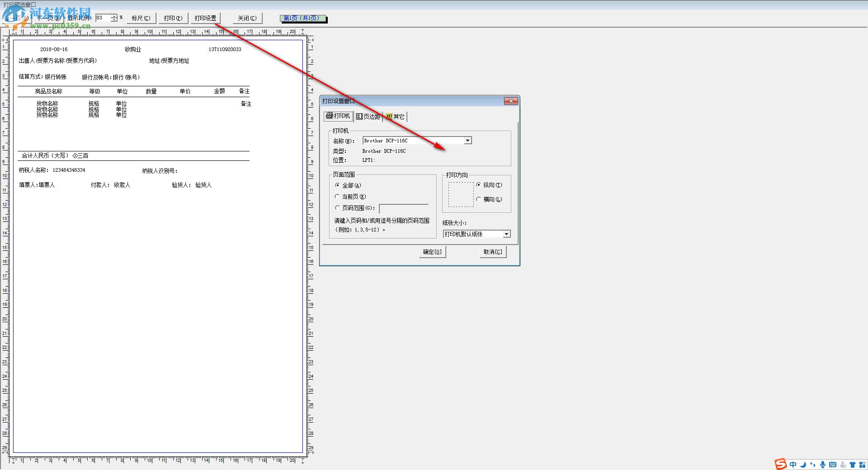This screenshot has width=868, height=470.
Task: Click 结算方式:银行转账 text
Action: pos(42,77)
